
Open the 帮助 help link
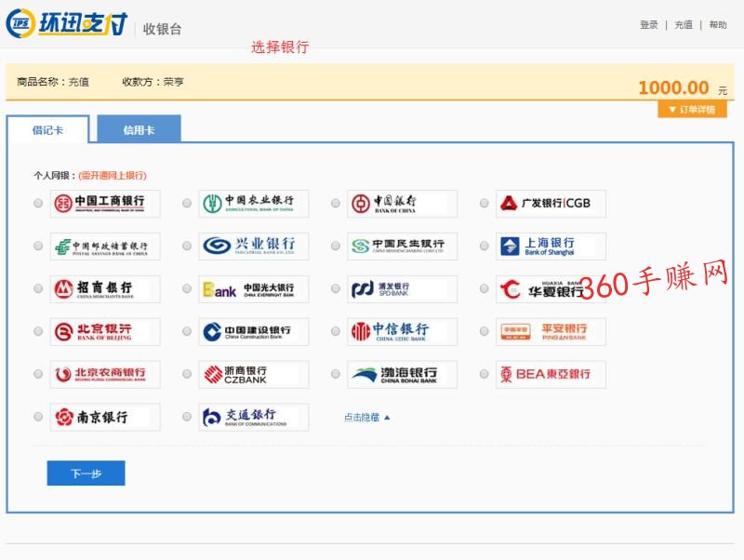point(718,25)
